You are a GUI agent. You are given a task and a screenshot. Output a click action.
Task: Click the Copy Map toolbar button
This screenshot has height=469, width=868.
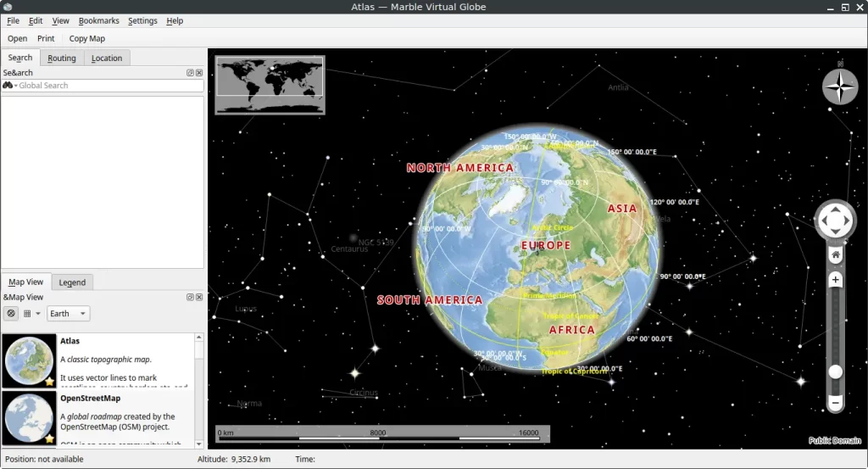[87, 38]
